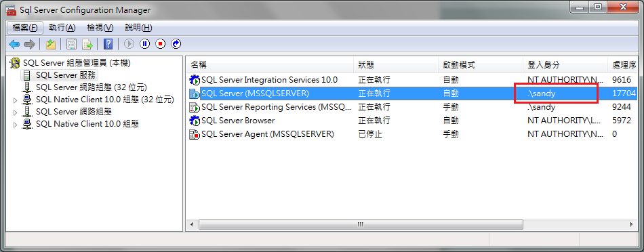The height and width of the screenshot is (252, 644).
Task: Maximize the Configuration Manager window
Action: point(598,7)
